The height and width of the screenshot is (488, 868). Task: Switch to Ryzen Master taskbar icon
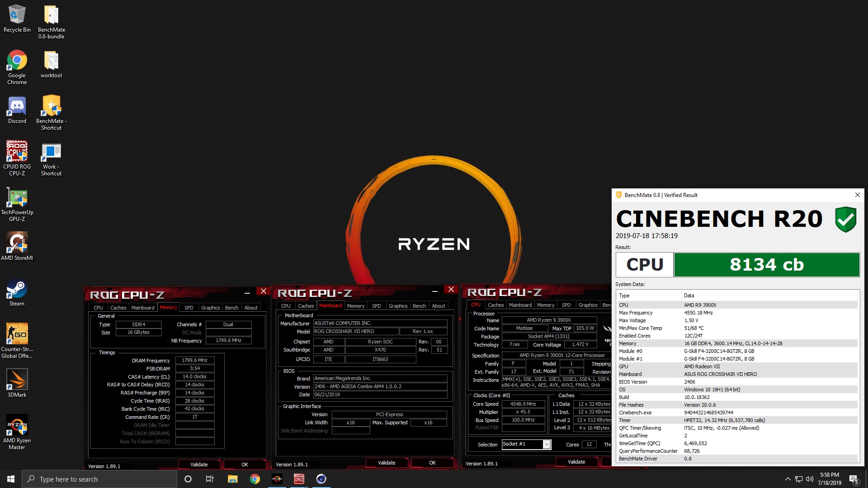tap(277, 479)
